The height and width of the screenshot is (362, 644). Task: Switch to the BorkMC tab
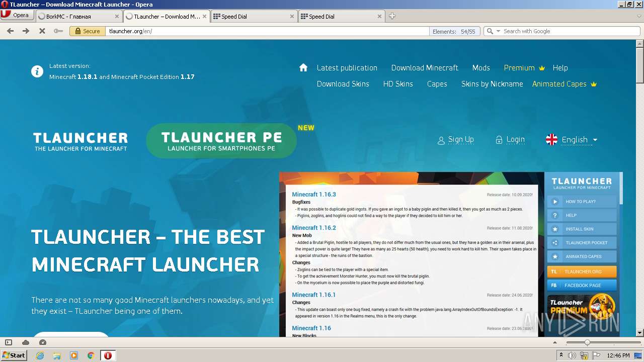coord(74,16)
